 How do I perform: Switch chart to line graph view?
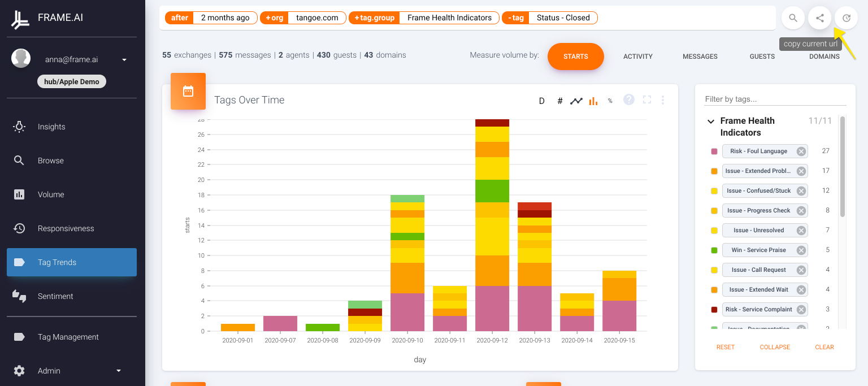click(x=576, y=101)
